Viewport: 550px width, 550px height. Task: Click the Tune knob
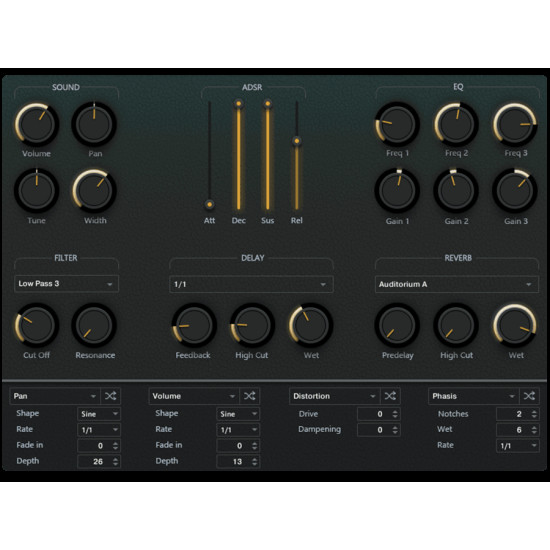(36, 190)
